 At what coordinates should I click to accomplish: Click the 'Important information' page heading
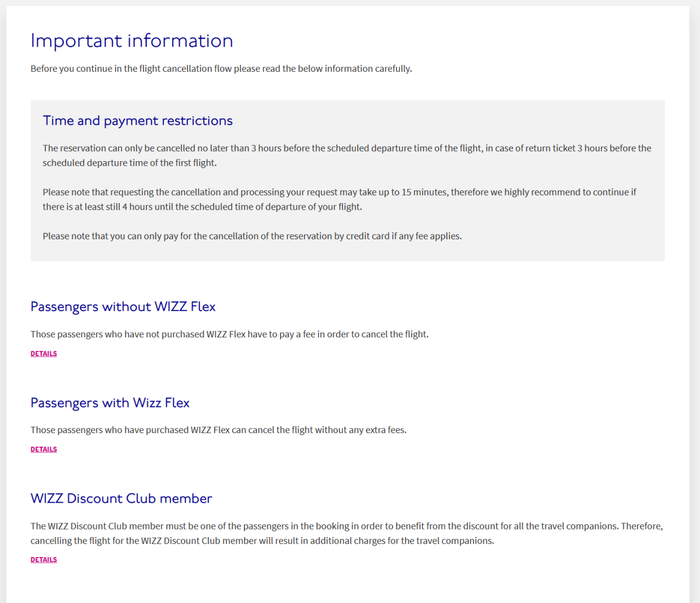pos(132,41)
